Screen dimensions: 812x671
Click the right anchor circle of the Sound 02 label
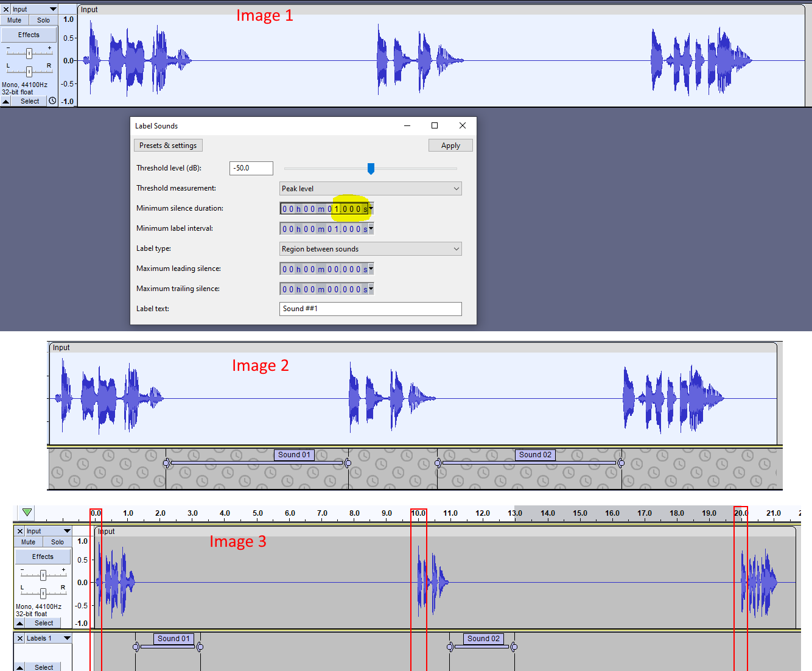coord(621,463)
